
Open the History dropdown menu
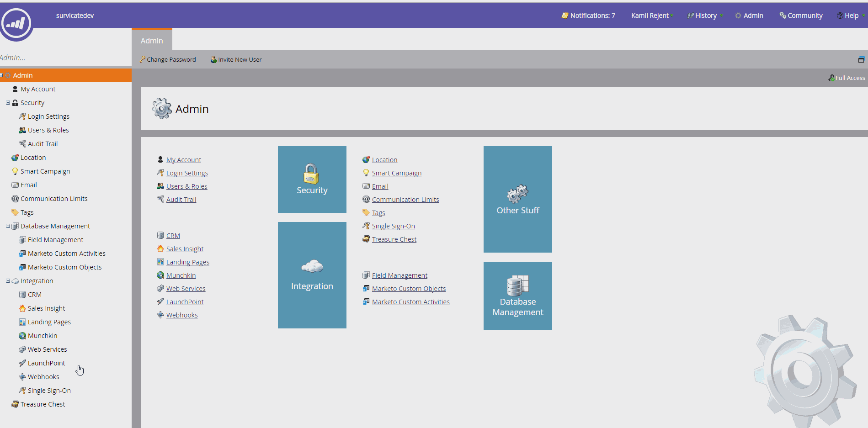[x=705, y=16]
